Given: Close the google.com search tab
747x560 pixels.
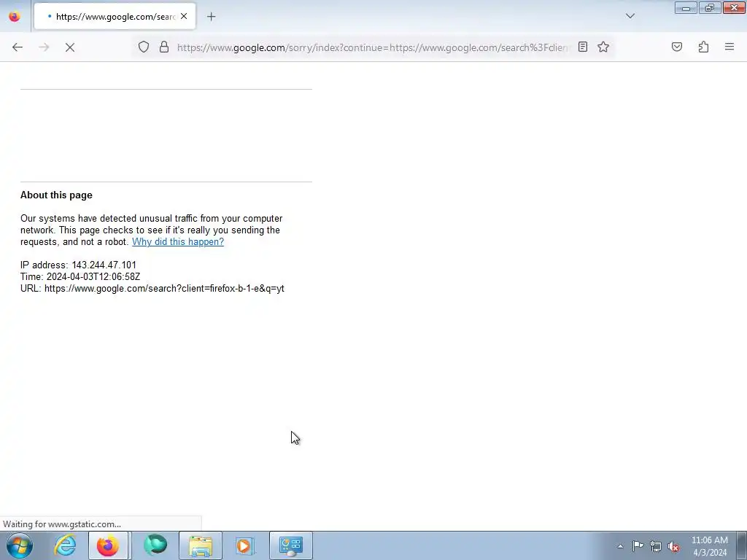Looking at the screenshot, I should 184,16.
